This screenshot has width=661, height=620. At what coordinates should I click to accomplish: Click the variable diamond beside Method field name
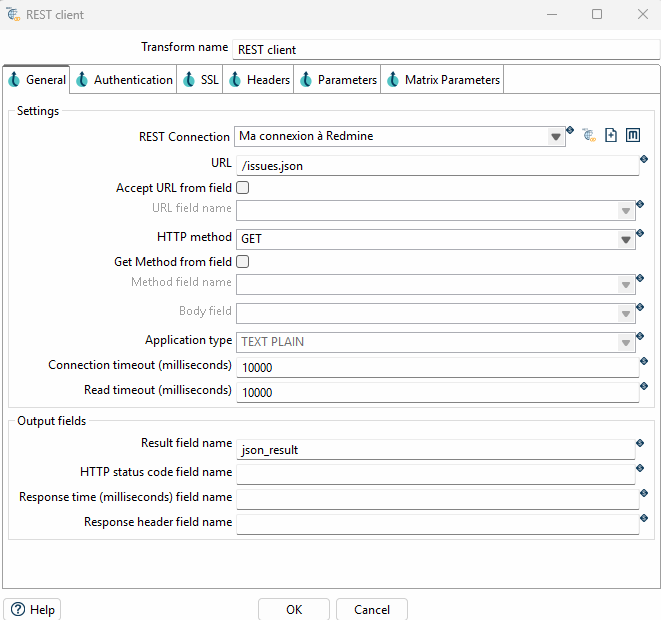tap(640, 278)
